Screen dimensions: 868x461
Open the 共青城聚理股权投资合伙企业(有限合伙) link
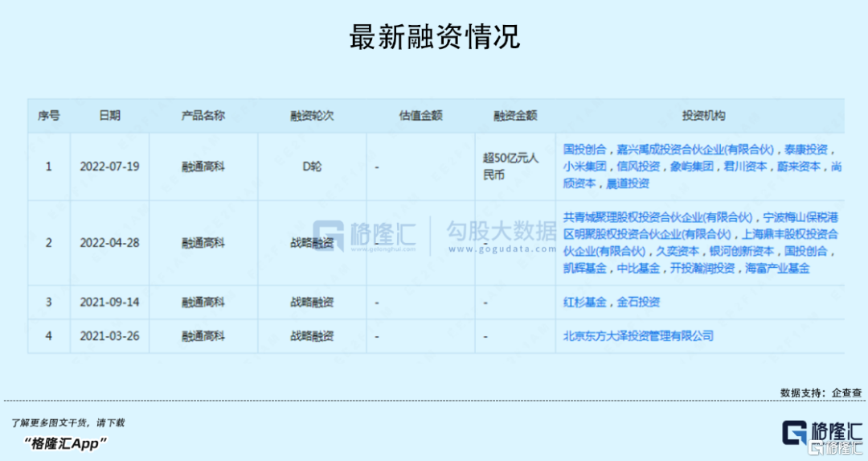tap(657, 217)
